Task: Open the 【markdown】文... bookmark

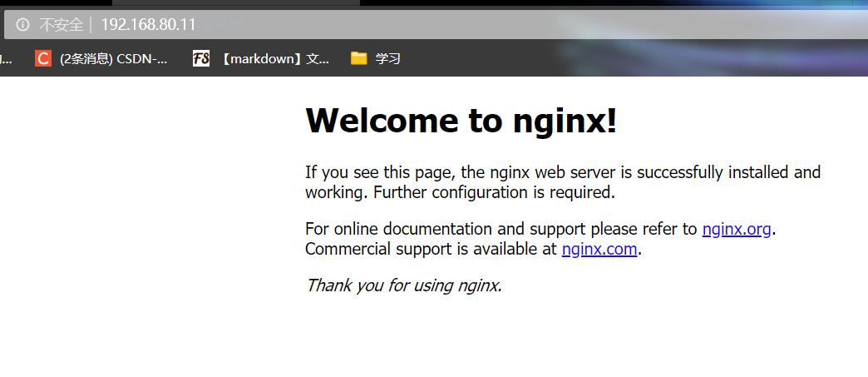Action: point(274,59)
